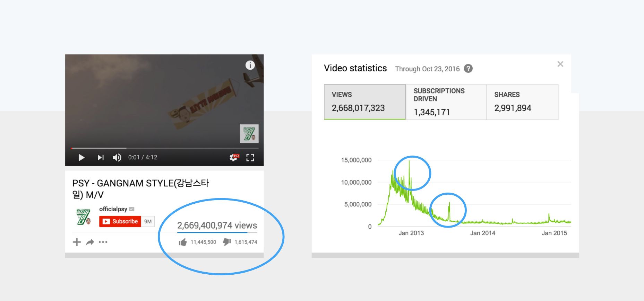
Task: Click the Video statistics heading
Action: click(x=355, y=68)
